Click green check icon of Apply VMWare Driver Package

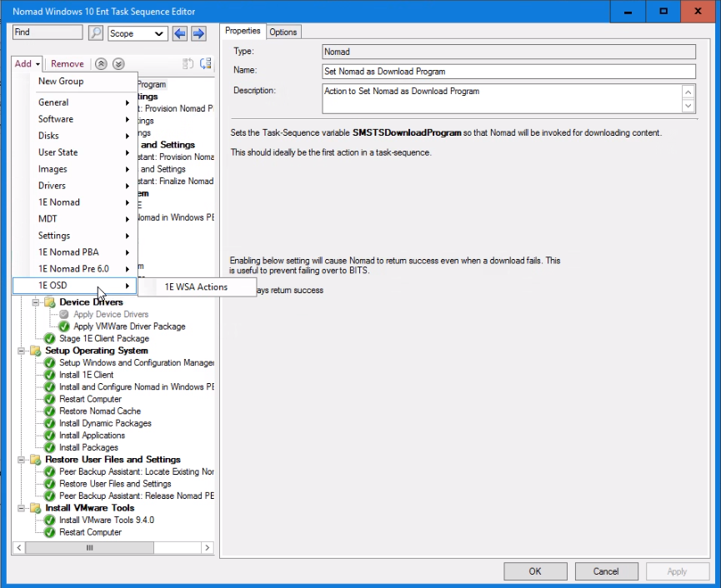point(64,326)
